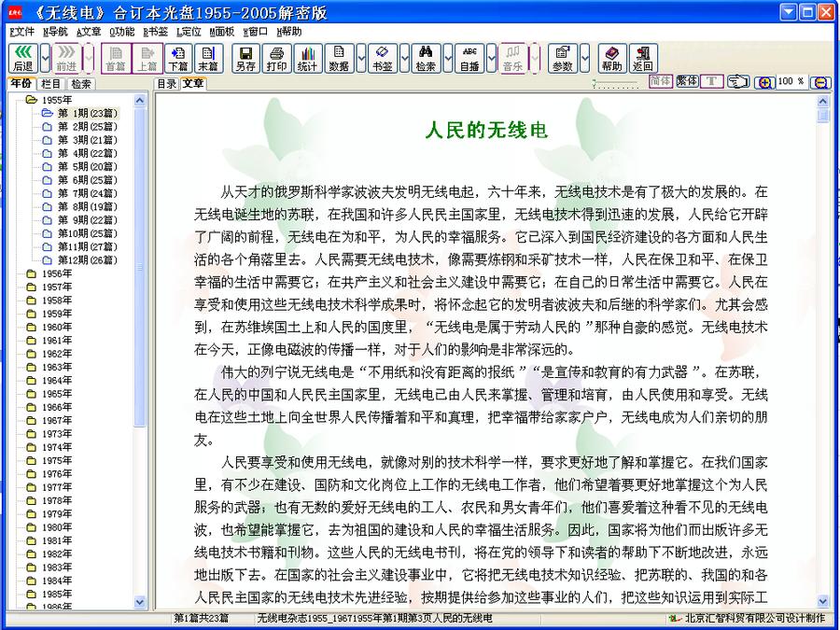
Task: Toggle 简体 simplified Chinese display
Action: tap(661, 81)
